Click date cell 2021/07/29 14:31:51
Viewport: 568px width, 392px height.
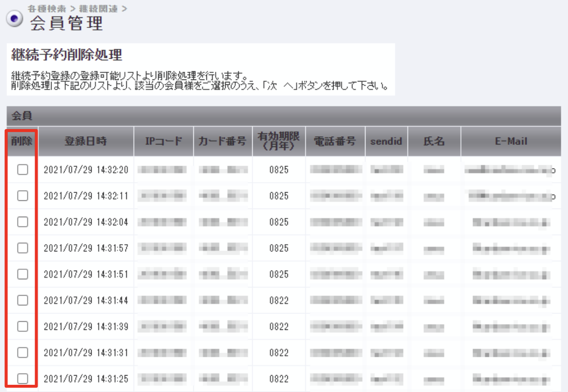[x=86, y=274]
